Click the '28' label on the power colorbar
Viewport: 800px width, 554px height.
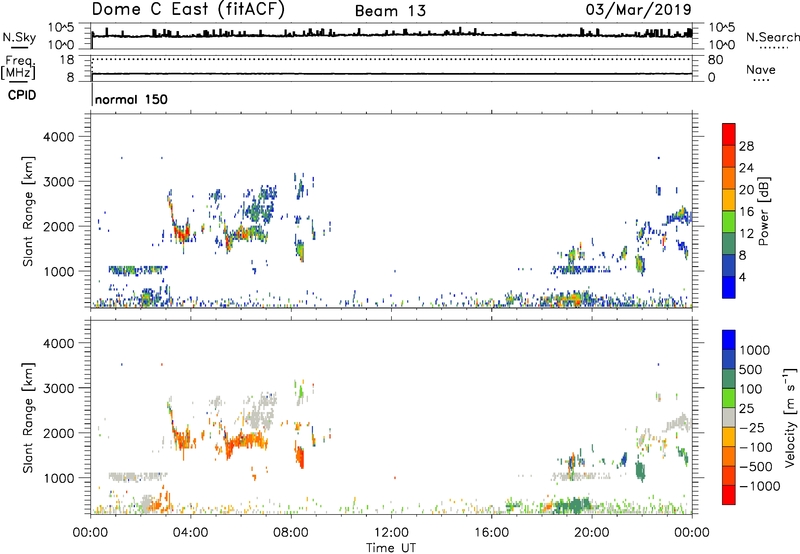pos(746,146)
